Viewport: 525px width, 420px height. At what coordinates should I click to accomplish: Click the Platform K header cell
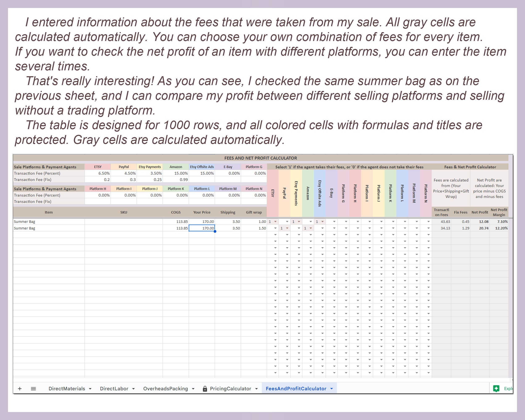click(x=176, y=189)
